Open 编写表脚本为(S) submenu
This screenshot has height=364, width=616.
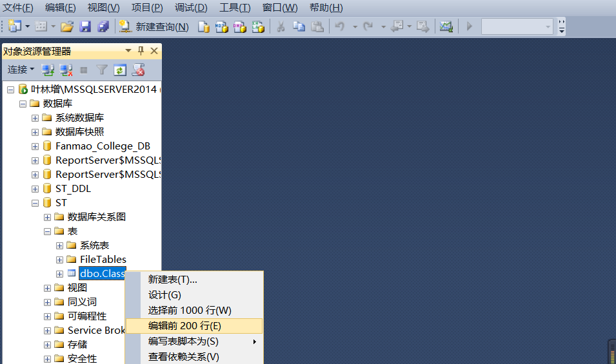[194, 341]
